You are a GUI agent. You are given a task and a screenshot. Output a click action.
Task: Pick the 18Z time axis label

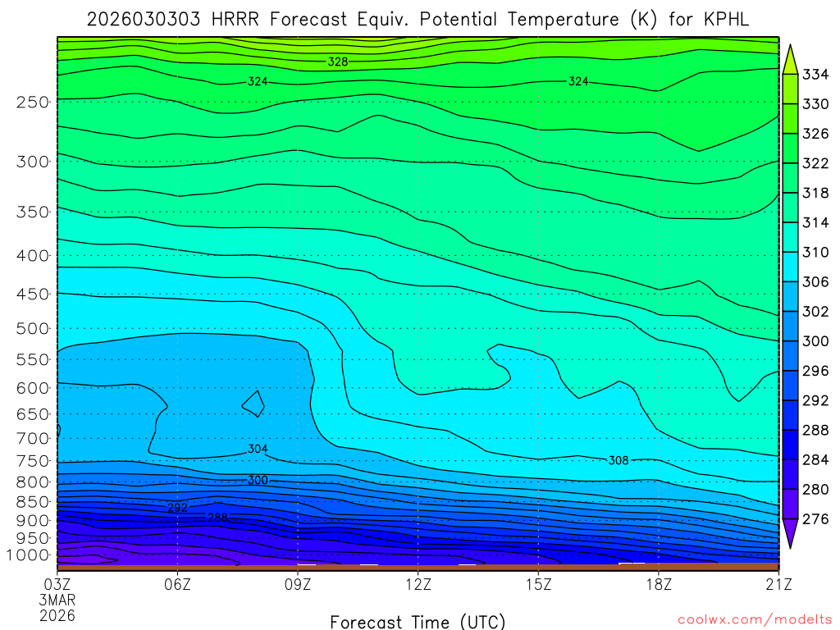[659, 584]
